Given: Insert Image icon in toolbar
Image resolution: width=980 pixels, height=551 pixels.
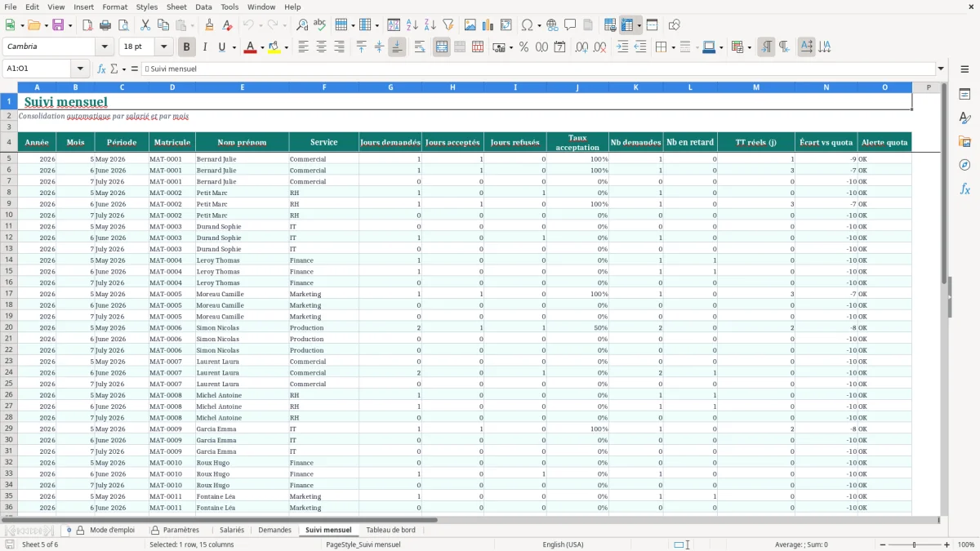Looking at the screenshot, I should [x=470, y=25].
